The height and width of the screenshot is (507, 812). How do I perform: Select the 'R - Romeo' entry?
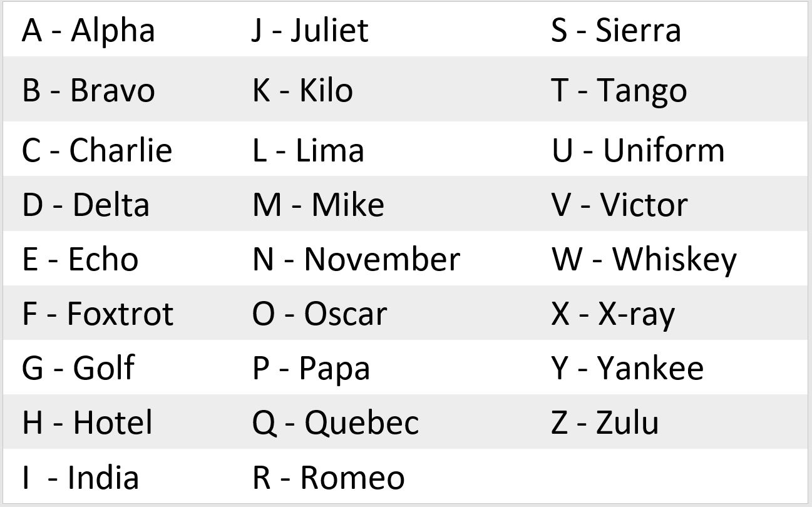(328, 478)
